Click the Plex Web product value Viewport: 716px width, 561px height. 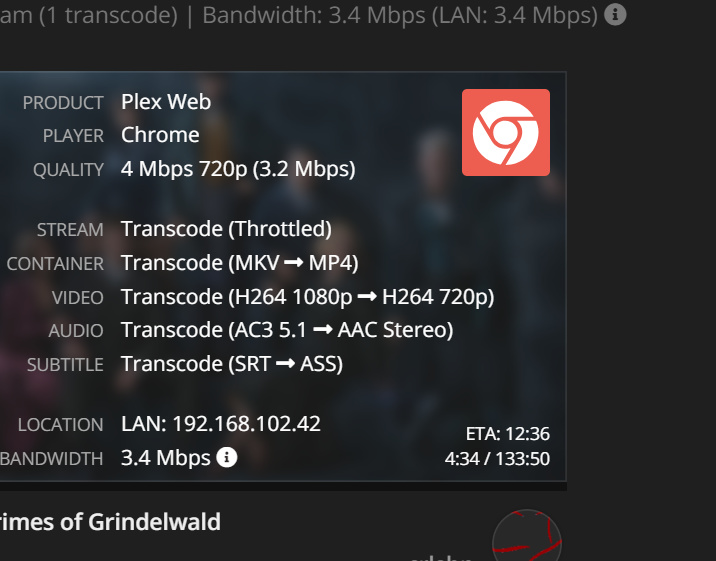click(x=166, y=102)
